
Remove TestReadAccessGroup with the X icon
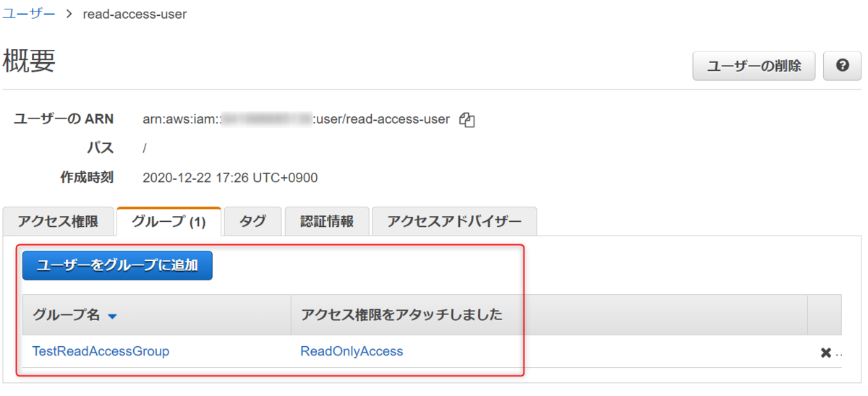(x=825, y=353)
